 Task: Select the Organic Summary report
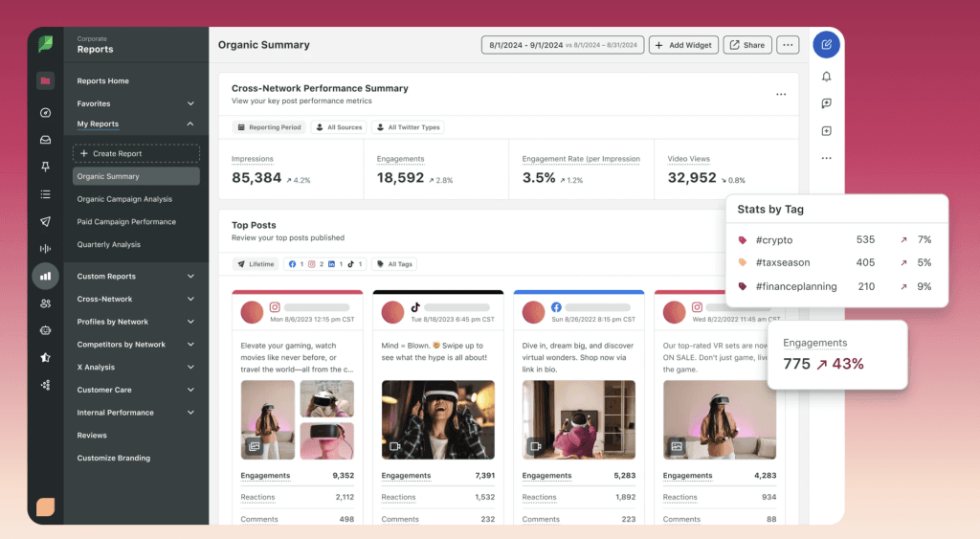(x=136, y=176)
